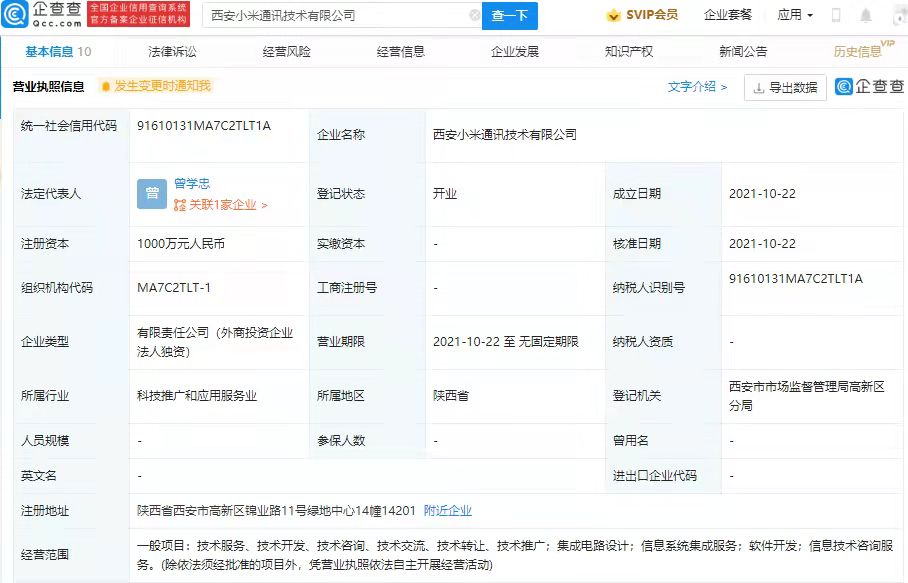Click the 参保人数 label cell
The height and width of the screenshot is (583, 908).
coord(367,441)
